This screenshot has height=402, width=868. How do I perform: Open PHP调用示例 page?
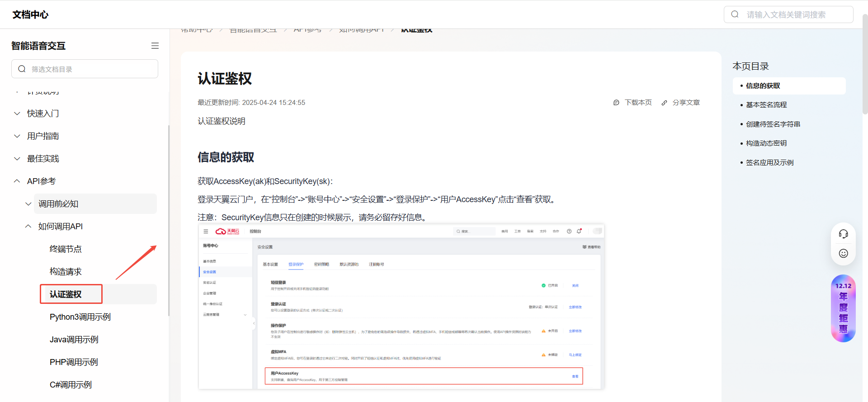74,362
